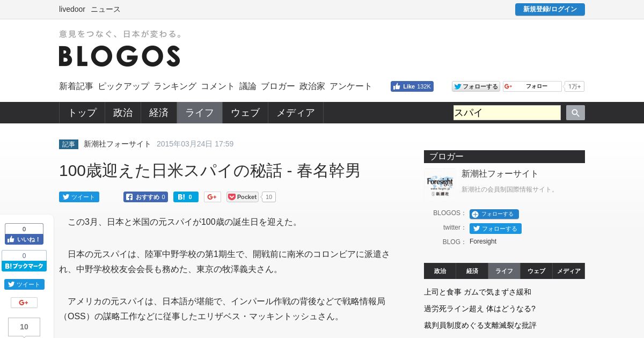Select sidebar 経済 category tab
The image size is (644, 338).
point(472,271)
